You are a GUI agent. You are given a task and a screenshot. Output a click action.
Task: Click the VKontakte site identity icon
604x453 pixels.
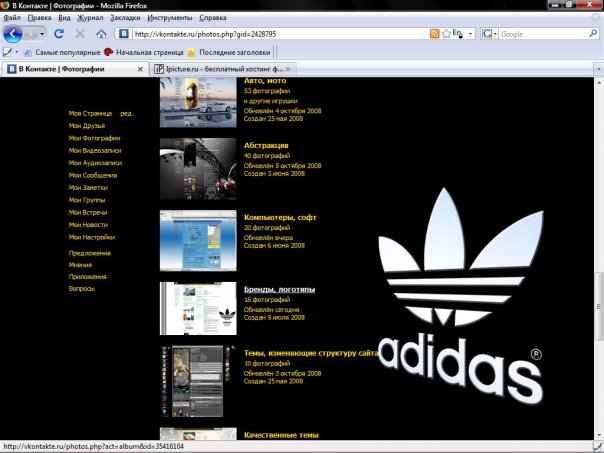pyautogui.click(x=123, y=34)
